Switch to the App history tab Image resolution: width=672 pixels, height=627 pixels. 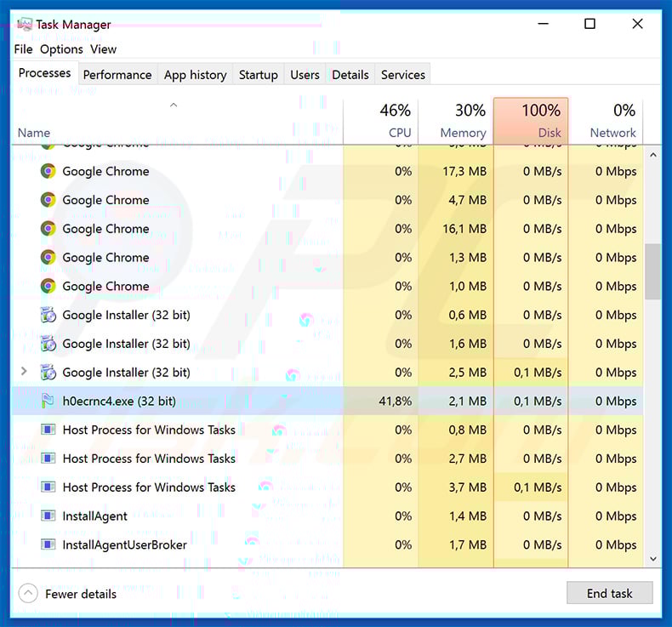point(195,75)
